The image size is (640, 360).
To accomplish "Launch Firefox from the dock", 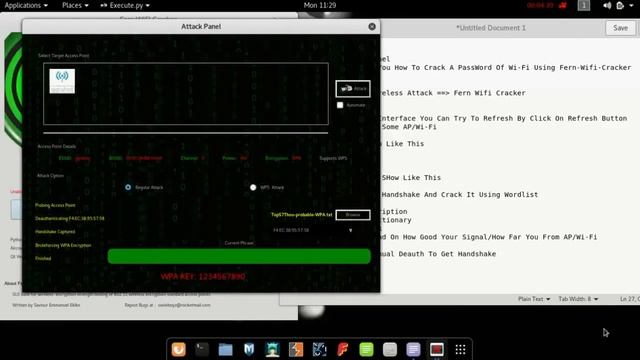I will coord(178,349).
